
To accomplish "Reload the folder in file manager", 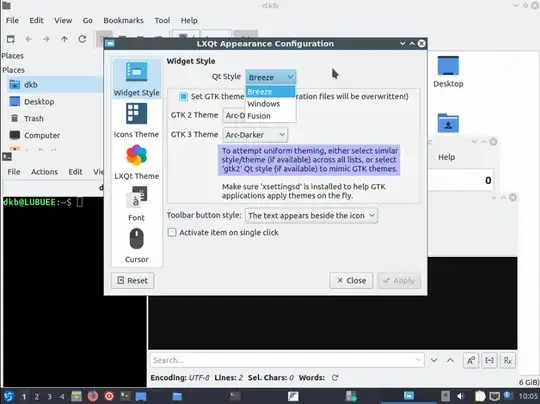I will pyautogui.click(x=82, y=39).
